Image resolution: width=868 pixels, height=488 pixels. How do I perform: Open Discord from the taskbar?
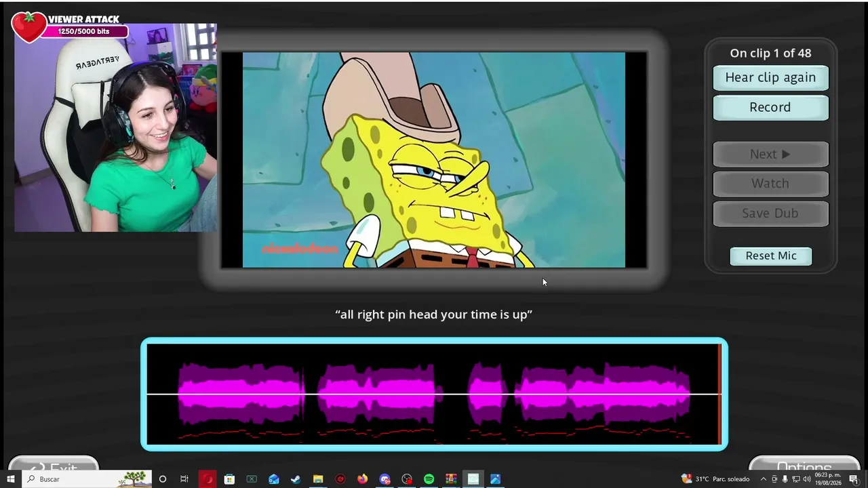[x=384, y=479]
